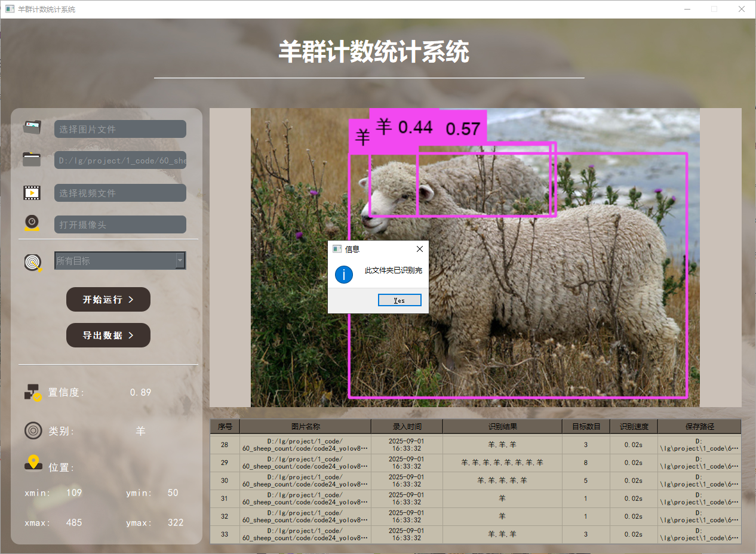
Task: Click the image file picker icon
Action: coord(32,127)
